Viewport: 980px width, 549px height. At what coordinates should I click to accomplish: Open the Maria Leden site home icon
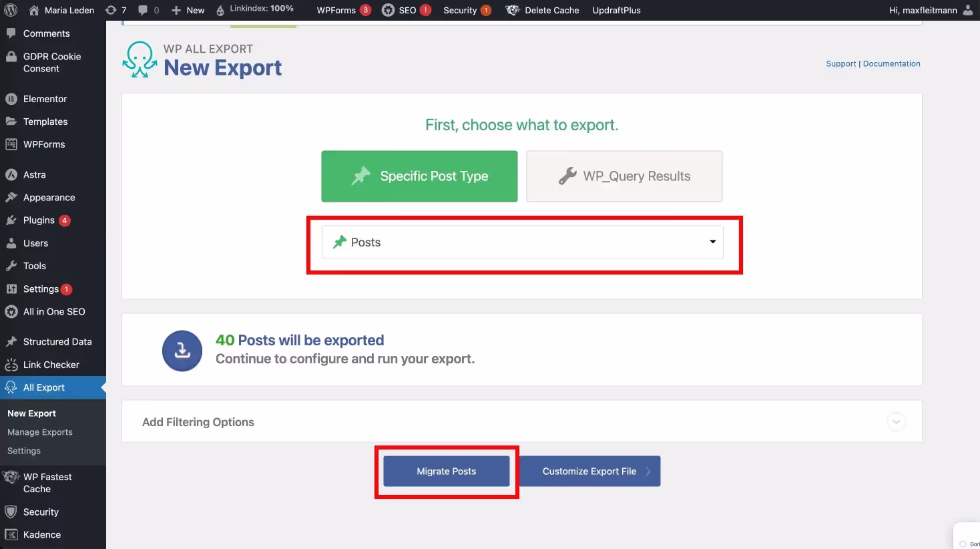(34, 10)
